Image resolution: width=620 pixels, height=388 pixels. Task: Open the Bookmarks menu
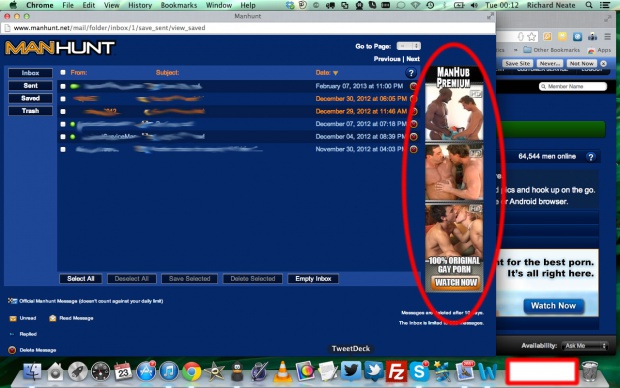179,5
